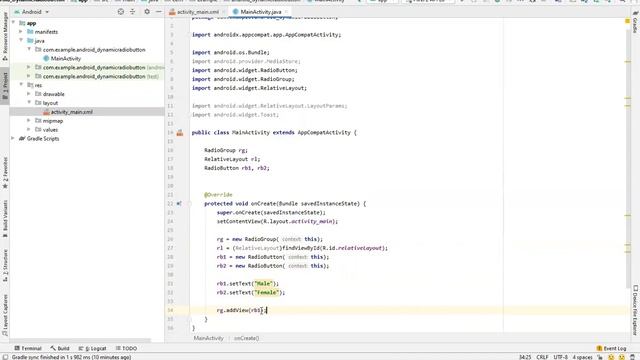The height and width of the screenshot is (360, 640).
Task: Change the UTF-8 file encoding
Action: pos(560,357)
